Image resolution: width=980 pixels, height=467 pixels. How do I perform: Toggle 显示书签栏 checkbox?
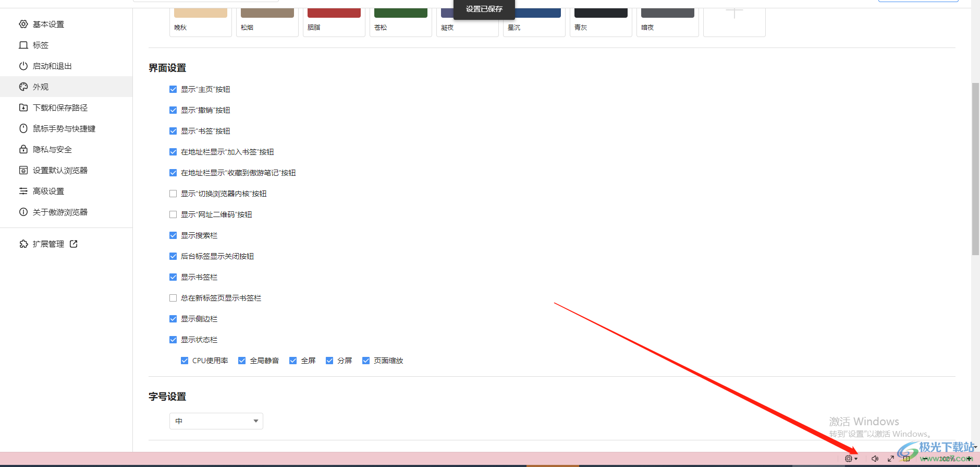173,277
